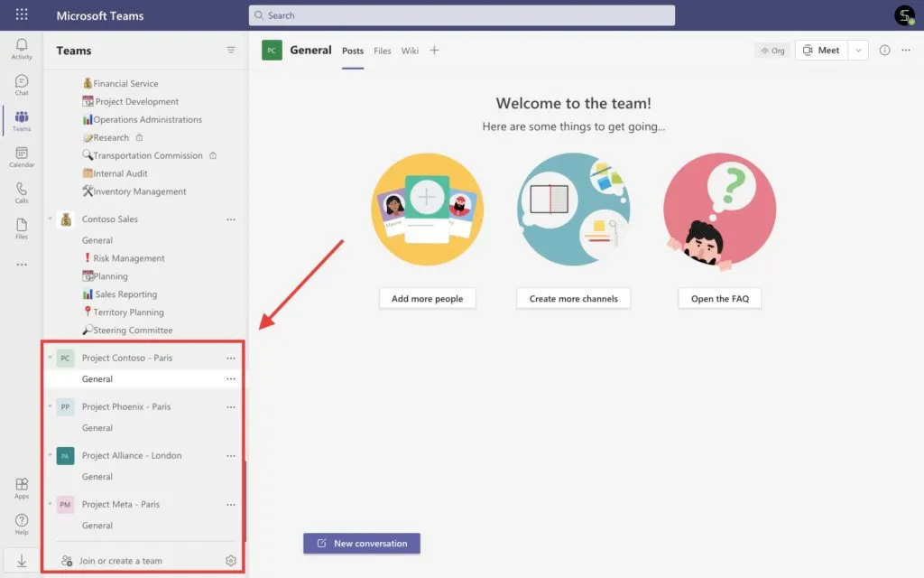Open the Inventory Management channel
This screenshot has height=578, width=924.
134,191
